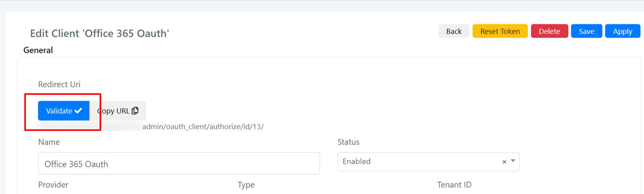Click the yellow Reset Token button
The height and width of the screenshot is (194, 644).
tap(500, 31)
